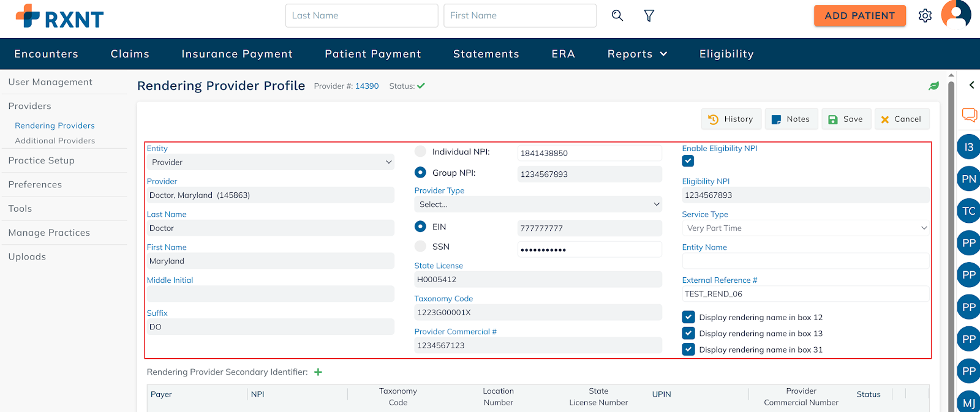Expand the Provider Type dropdown
This screenshot has width=980, height=412.
point(538,204)
